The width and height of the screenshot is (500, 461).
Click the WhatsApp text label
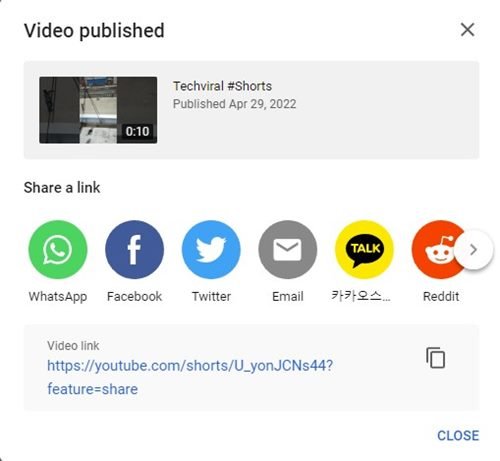(x=58, y=296)
